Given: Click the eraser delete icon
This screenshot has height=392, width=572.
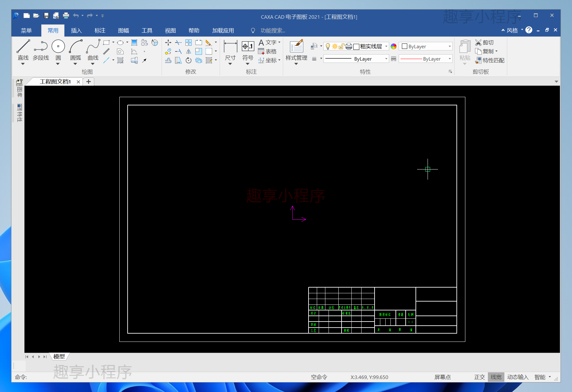Looking at the screenshot, I should point(208,42).
